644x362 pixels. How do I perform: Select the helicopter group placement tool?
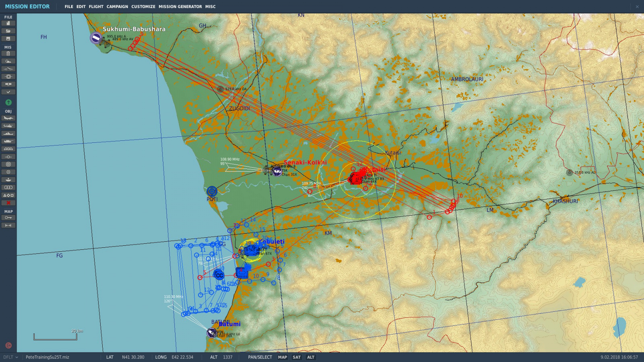[8, 126]
